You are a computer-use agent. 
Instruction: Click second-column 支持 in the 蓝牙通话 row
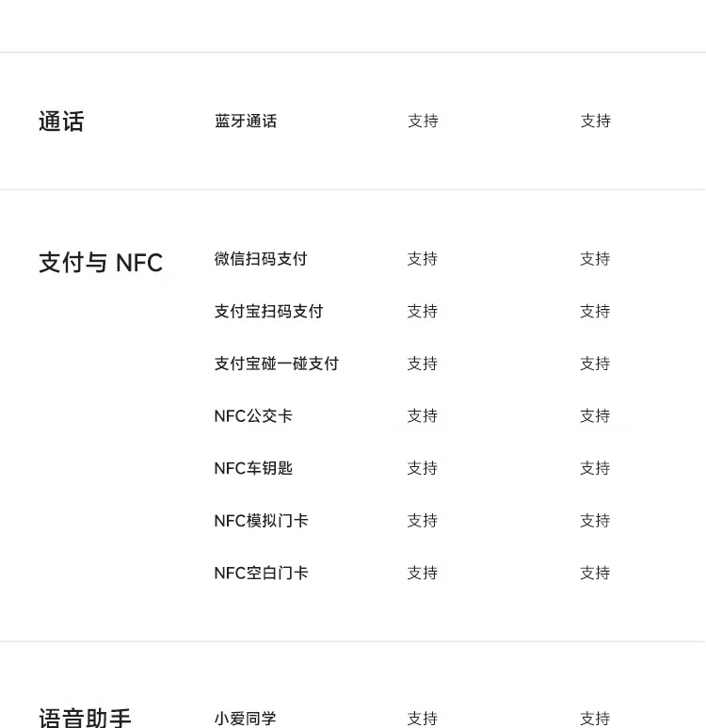click(595, 121)
